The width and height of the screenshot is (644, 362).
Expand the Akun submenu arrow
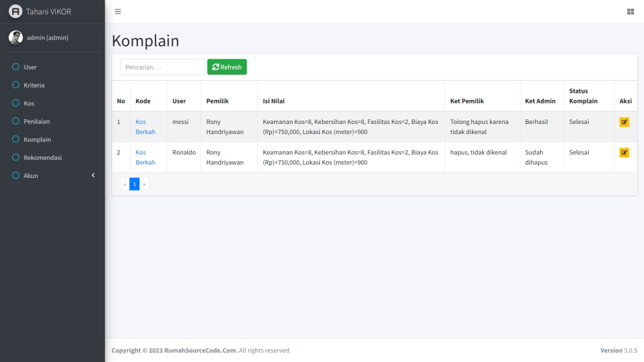(93, 175)
